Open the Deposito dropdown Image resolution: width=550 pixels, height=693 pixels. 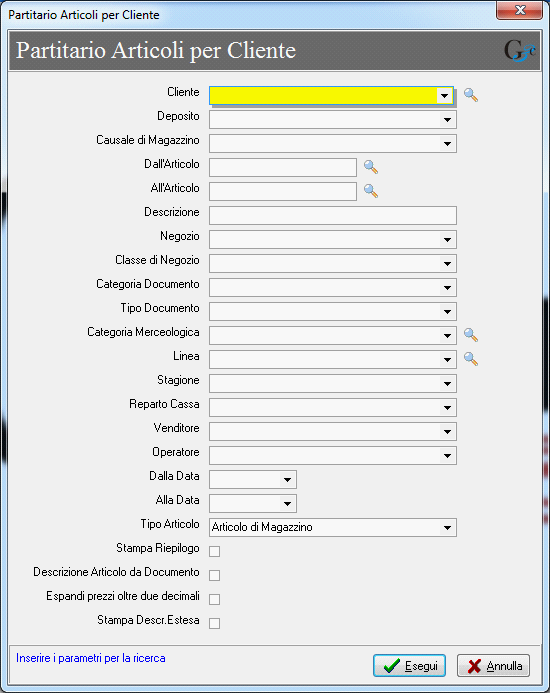point(447,120)
